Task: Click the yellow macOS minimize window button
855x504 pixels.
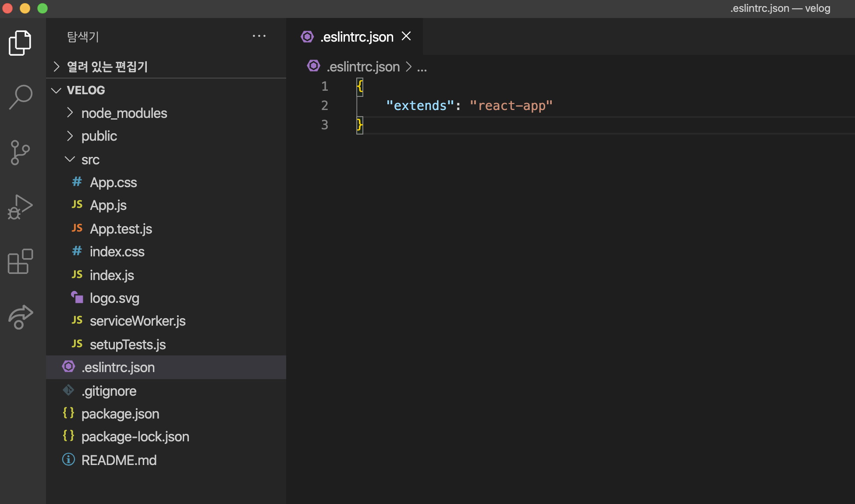Action: click(x=25, y=8)
